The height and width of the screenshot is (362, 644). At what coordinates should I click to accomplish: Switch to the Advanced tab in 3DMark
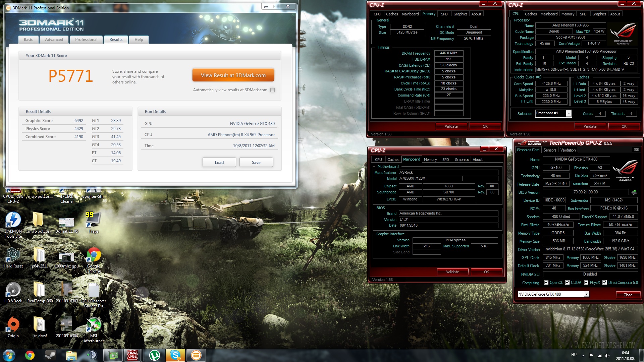tap(54, 40)
